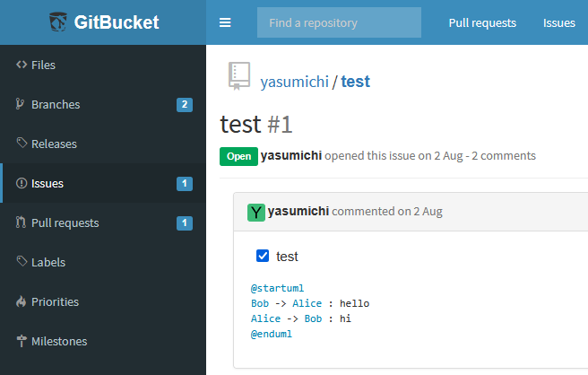Click the Branches fork icon
The height and width of the screenshot is (375, 588).
tap(21, 104)
